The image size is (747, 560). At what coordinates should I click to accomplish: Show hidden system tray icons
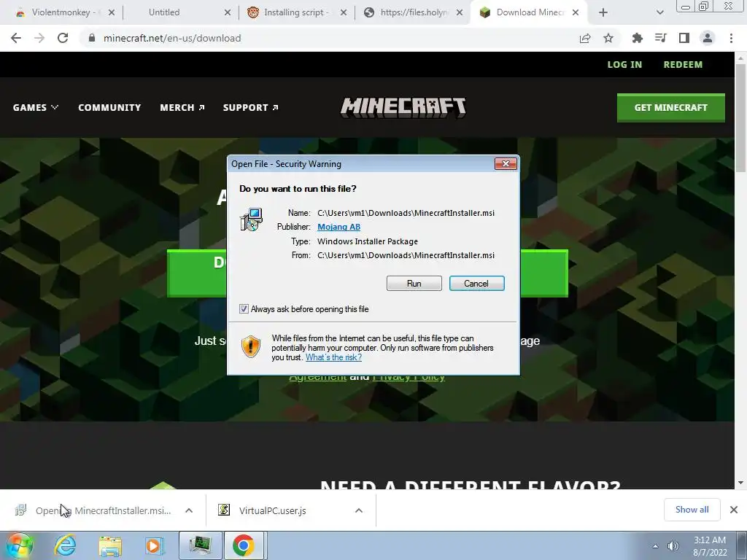656,546
